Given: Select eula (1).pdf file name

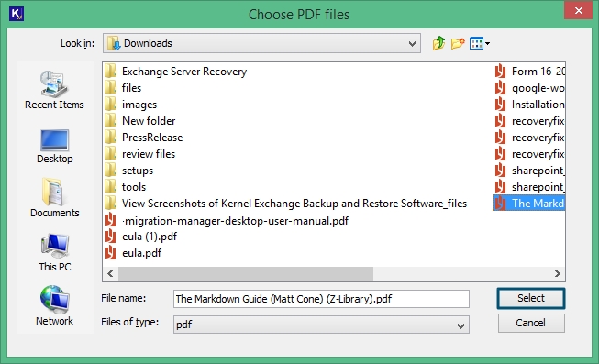Looking at the screenshot, I should click(150, 237).
